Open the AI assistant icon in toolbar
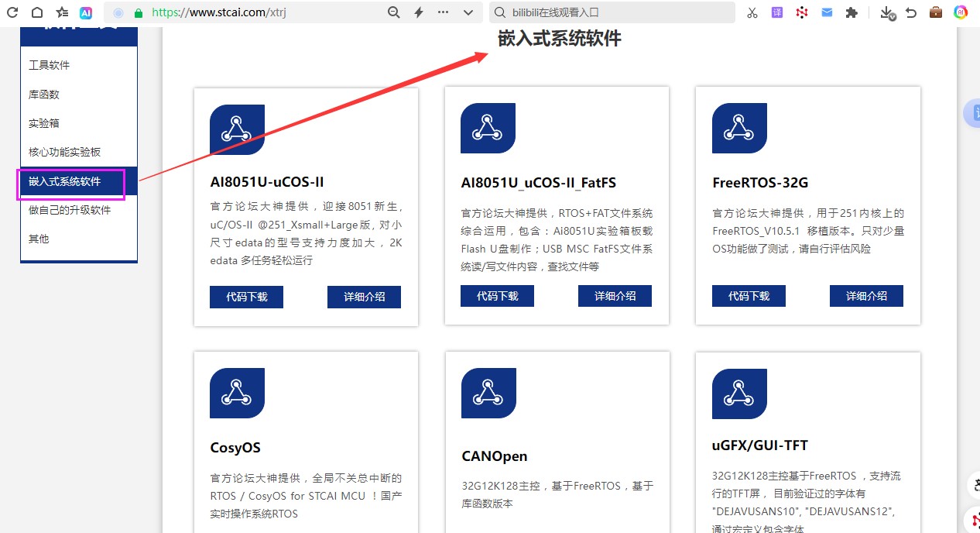 click(x=86, y=12)
